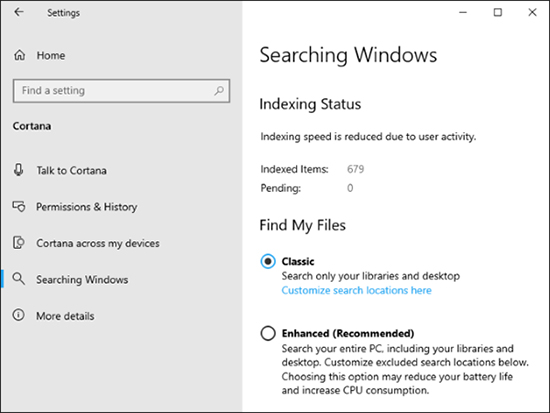Click the Pending value 0
The height and width of the screenshot is (413, 550).
tap(350, 188)
